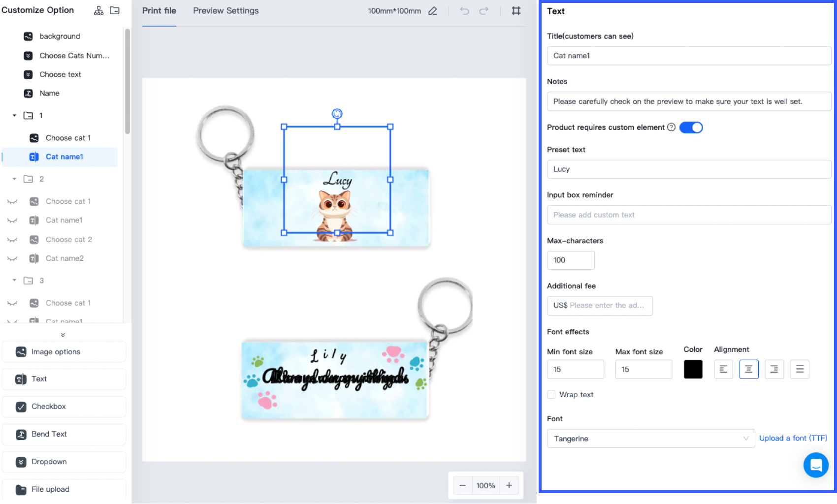Screen dimensions: 837x504
Task: Show hidden Cat name1 layer in folder 2
Action: (12, 220)
